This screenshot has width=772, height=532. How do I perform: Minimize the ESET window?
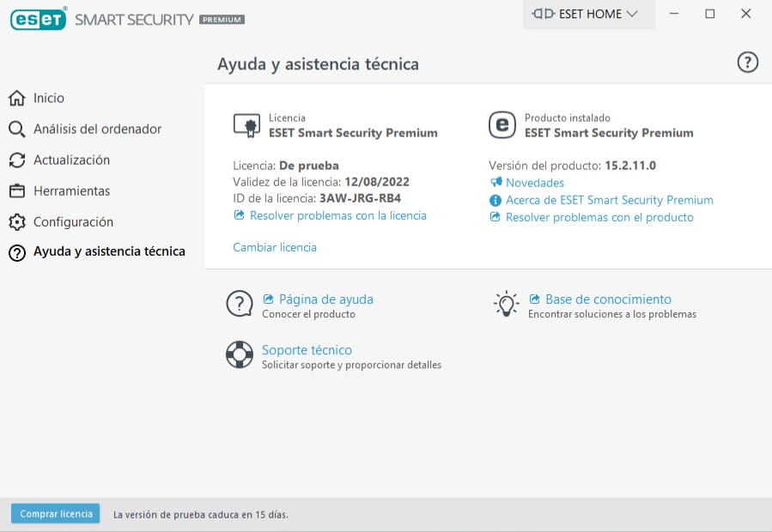click(674, 14)
